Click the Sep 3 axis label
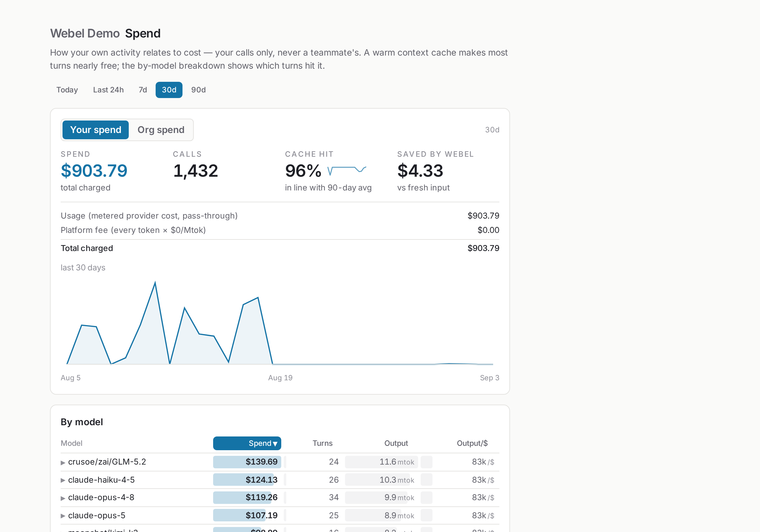Image resolution: width=760 pixels, height=532 pixels. pos(490,378)
